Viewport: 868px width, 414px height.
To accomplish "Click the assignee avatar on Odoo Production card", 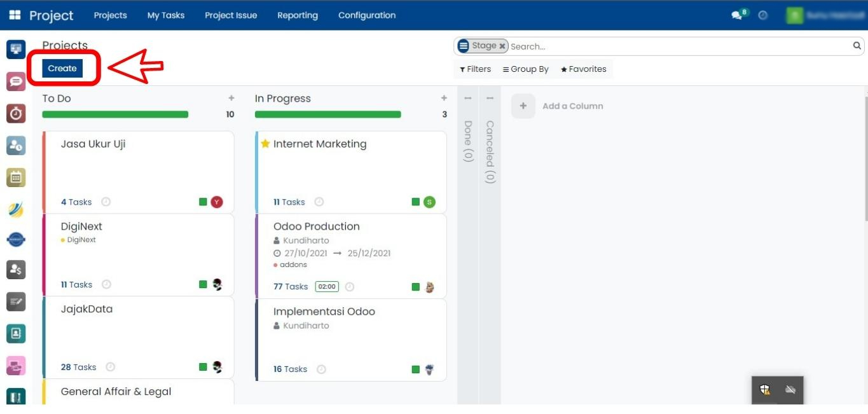I will coord(429,287).
